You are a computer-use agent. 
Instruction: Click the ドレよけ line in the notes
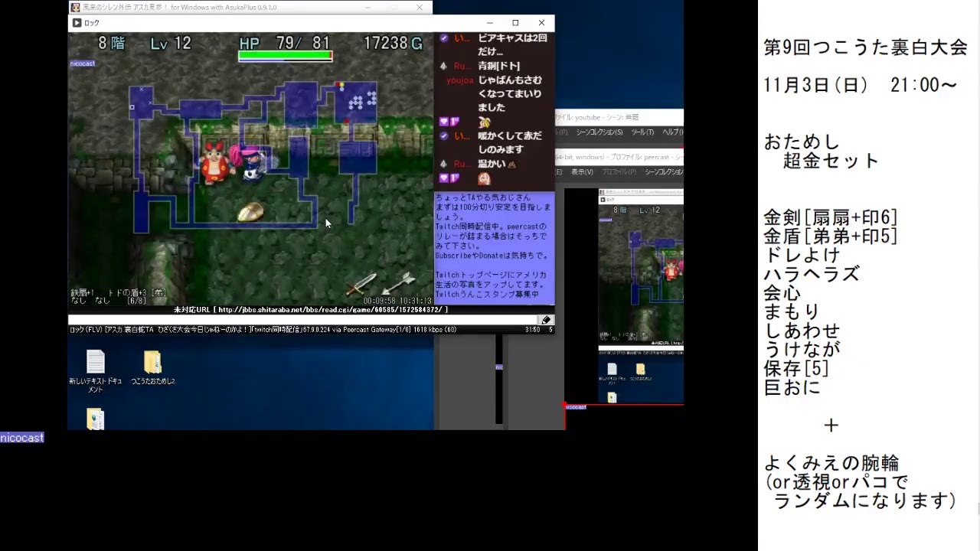802,255
